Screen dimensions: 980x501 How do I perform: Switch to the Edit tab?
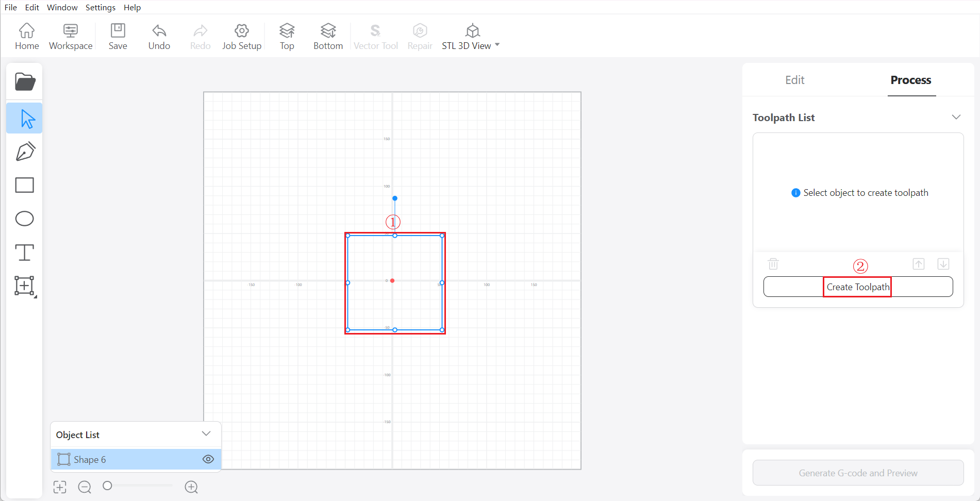coord(794,80)
